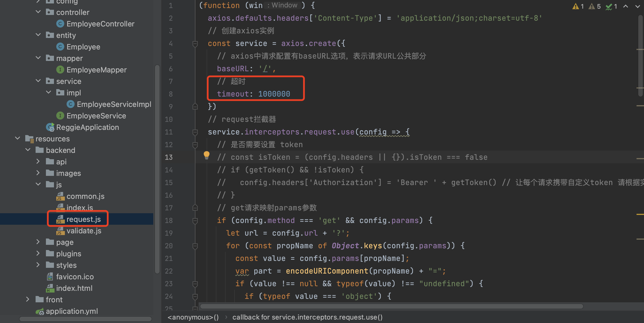Expand the api folder
The image size is (644, 323).
38,161
